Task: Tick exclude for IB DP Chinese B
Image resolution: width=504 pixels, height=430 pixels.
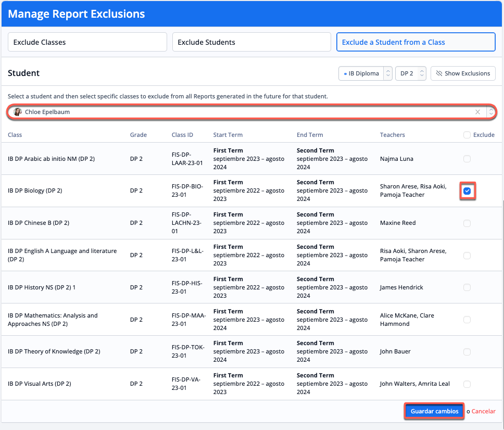Action: point(467,223)
